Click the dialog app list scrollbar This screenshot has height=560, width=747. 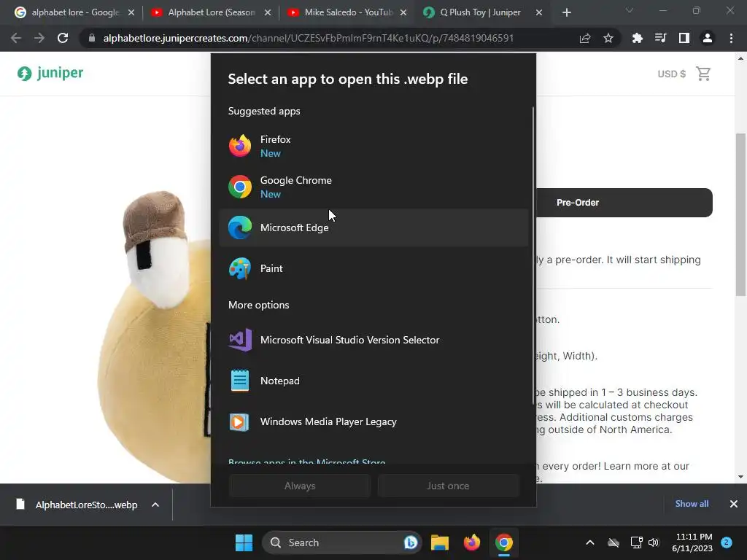[533, 256]
